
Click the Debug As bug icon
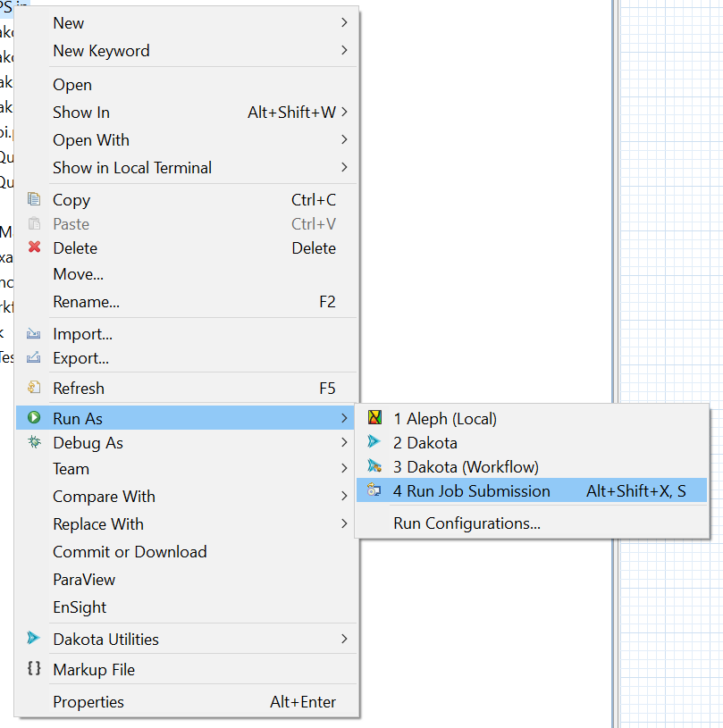[34, 442]
